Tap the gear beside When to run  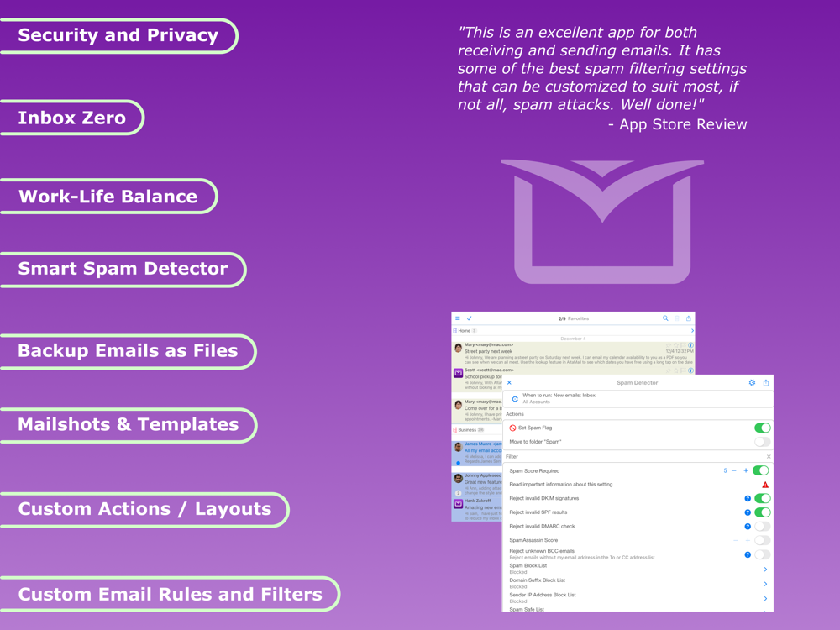click(515, 398)
